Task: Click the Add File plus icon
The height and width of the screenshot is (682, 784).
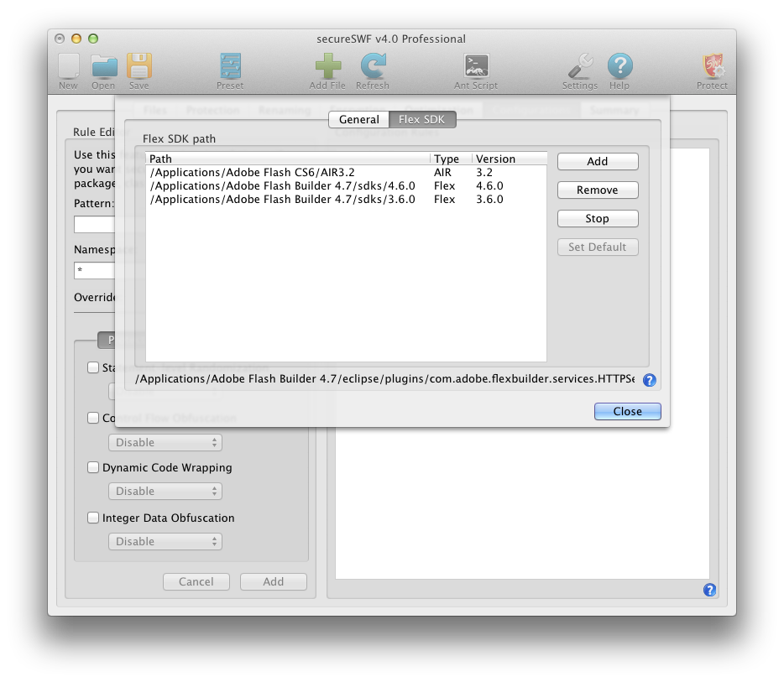Action: 327,67
